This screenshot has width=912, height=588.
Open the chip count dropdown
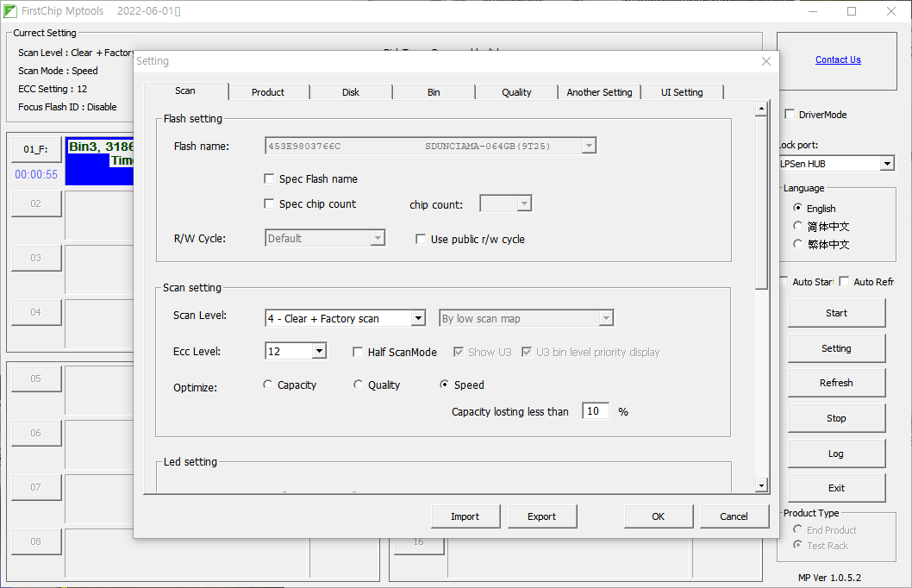click(x=524, y=203)
